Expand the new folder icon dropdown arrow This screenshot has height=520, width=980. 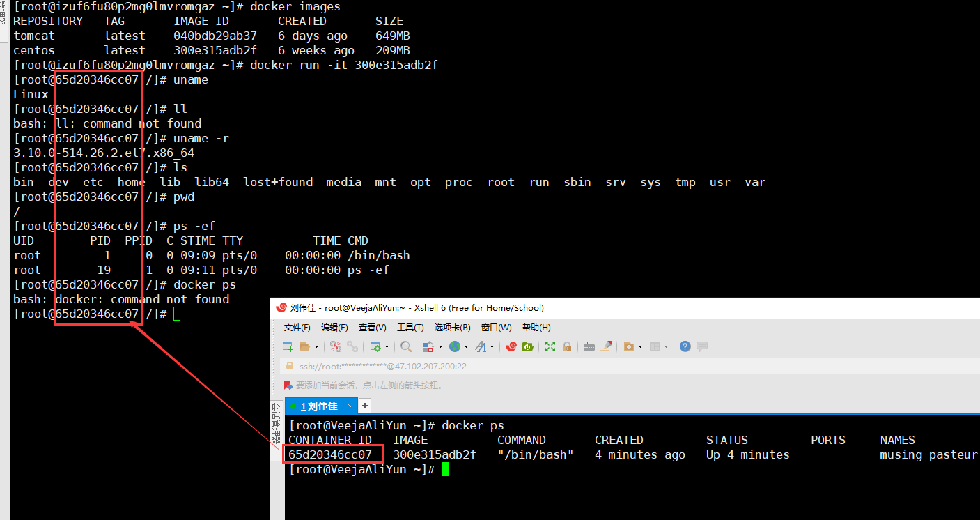(x=640, y=346)
